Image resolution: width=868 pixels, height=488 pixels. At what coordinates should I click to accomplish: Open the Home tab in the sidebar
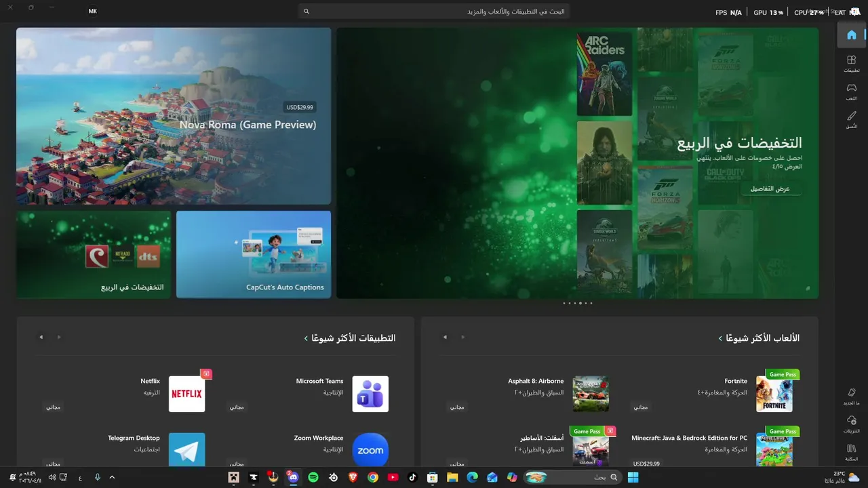(x=851, y=35)
